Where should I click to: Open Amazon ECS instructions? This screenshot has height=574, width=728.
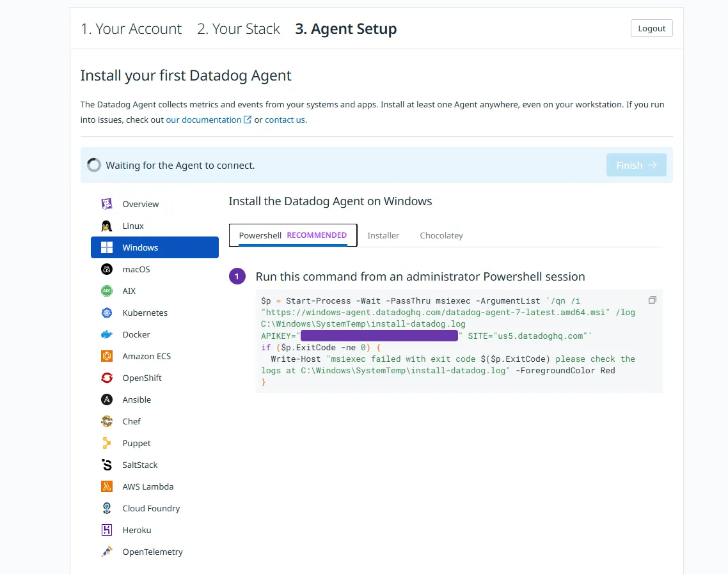155,357
